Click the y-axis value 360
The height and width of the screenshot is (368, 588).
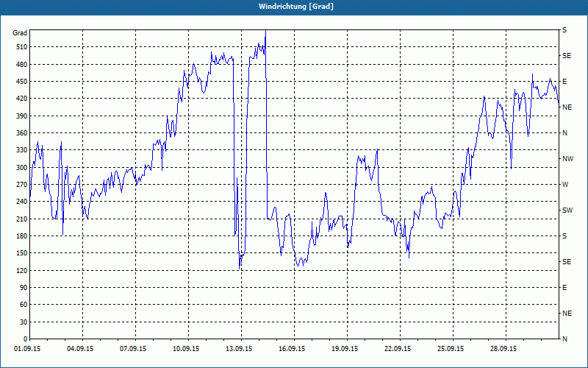click(x=22, y=133)
